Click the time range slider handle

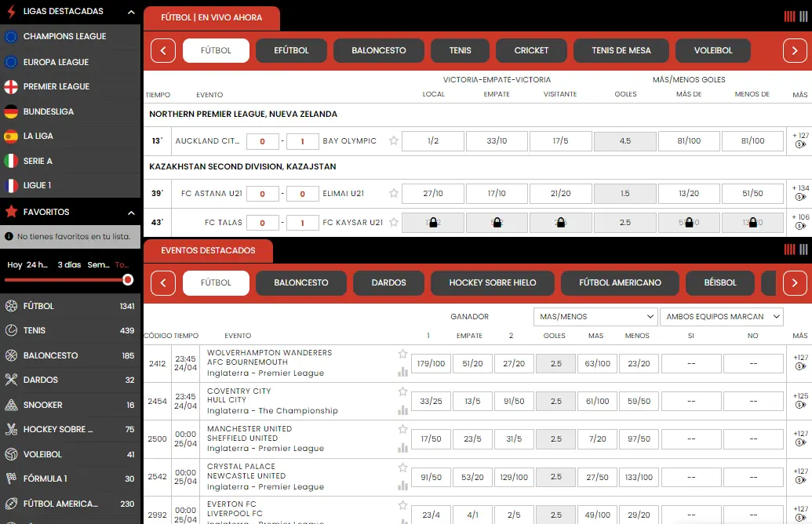click(128, 280)
